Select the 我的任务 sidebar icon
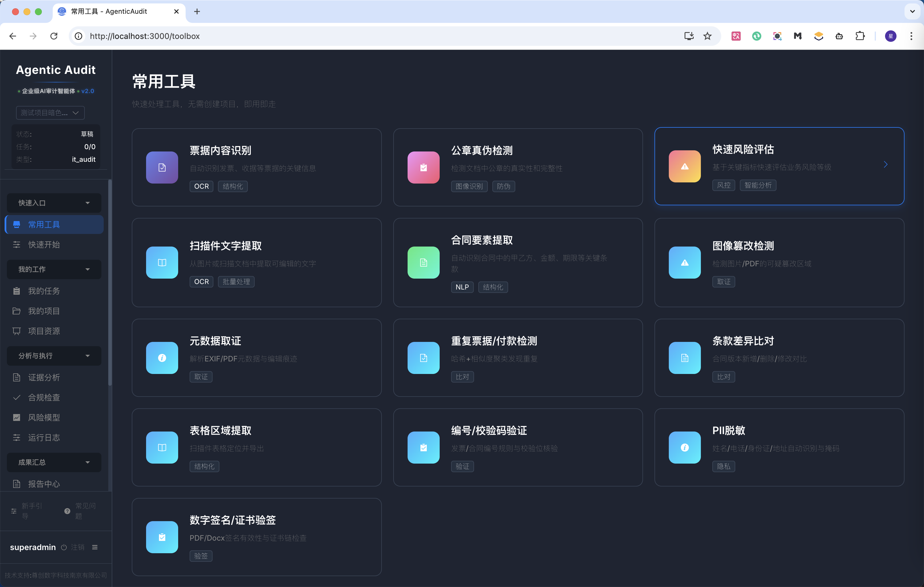Viewport: 924px width, 587px height. (x=17, y=291)
